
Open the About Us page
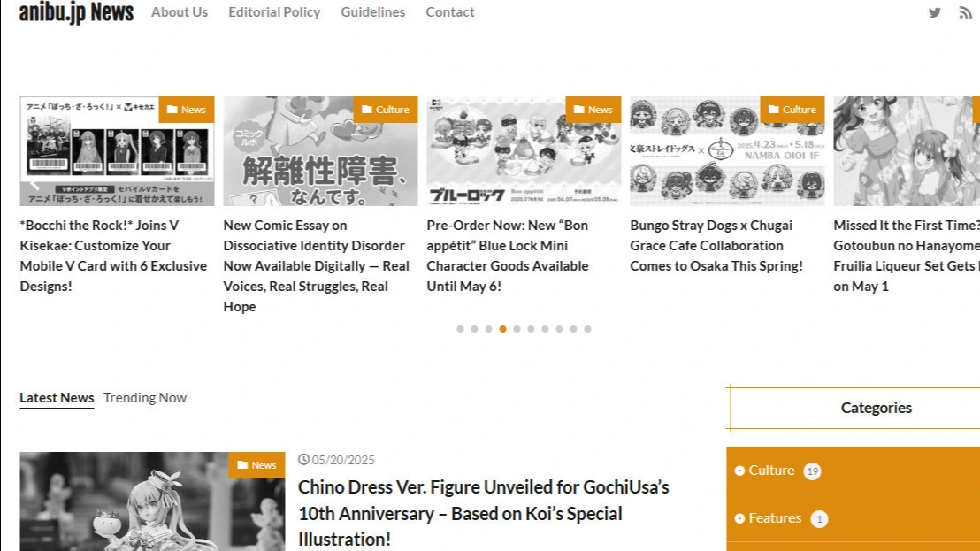click(180, 11)
